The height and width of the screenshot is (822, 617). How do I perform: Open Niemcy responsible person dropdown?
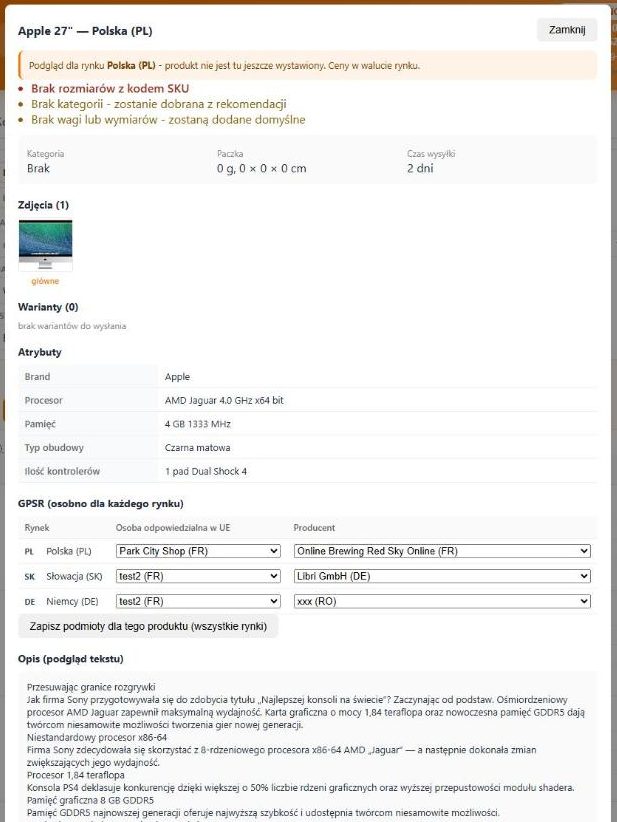click(x=198, y=601)
